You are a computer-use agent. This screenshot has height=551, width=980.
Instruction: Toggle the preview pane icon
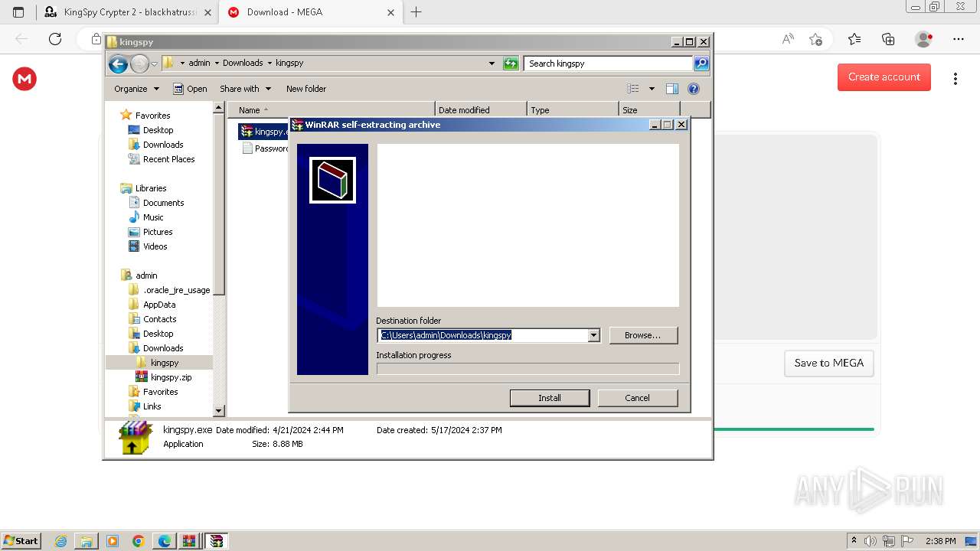672,89
